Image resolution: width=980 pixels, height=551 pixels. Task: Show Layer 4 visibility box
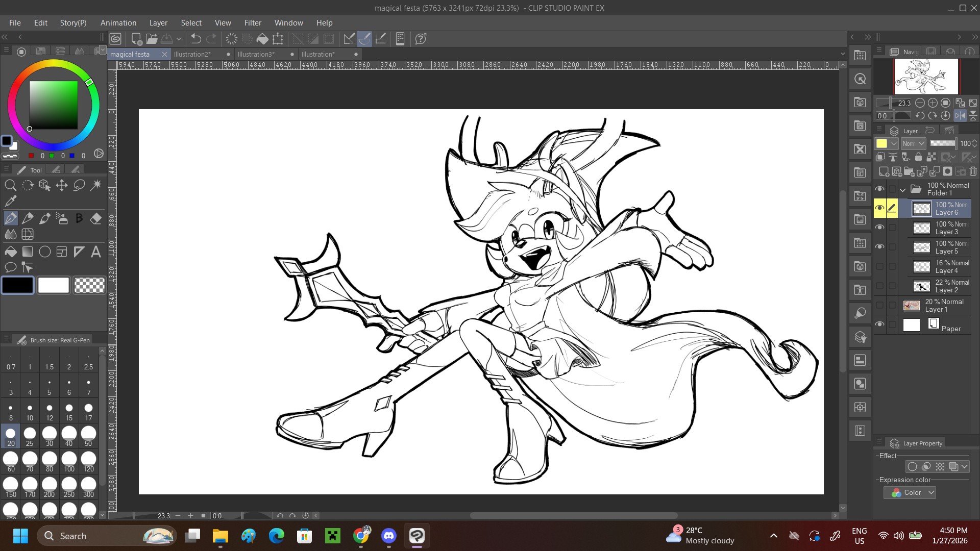click(879, 266)
